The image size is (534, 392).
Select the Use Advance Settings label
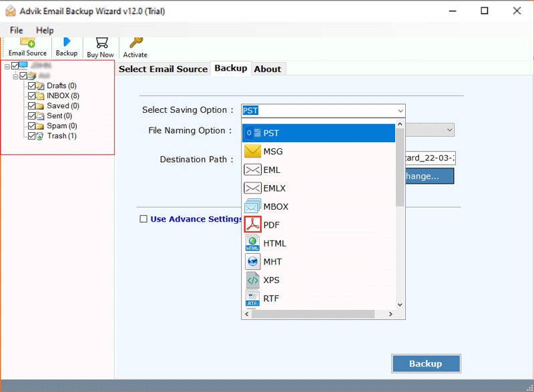tap(196, 219)
